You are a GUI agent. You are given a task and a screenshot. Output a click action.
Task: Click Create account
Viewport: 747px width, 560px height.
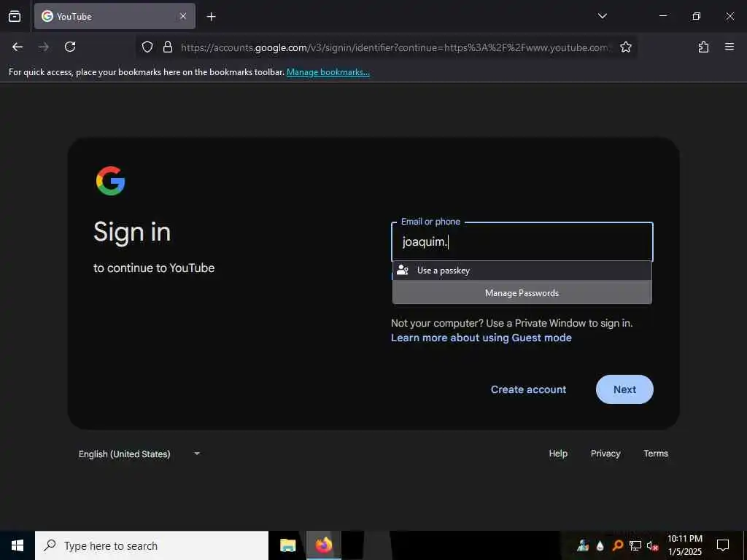point(528,389)
